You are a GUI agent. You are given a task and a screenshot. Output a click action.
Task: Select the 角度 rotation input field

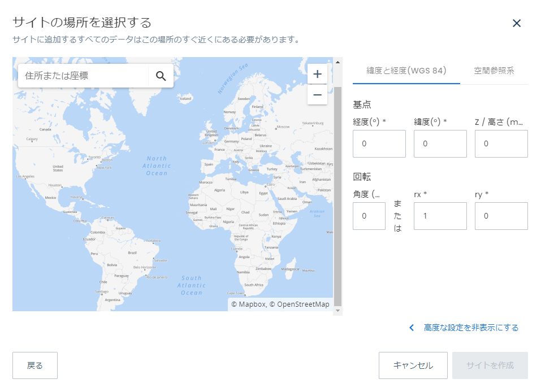[369, 216]
